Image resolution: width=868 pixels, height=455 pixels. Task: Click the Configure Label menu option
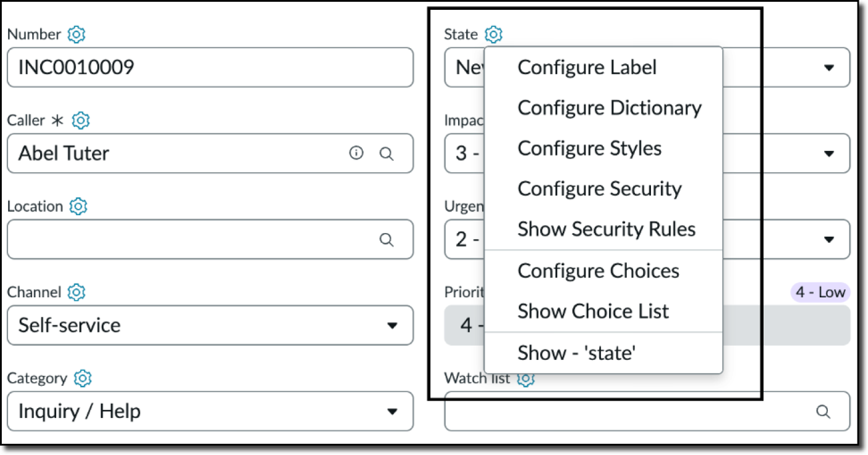click(587, 67)
